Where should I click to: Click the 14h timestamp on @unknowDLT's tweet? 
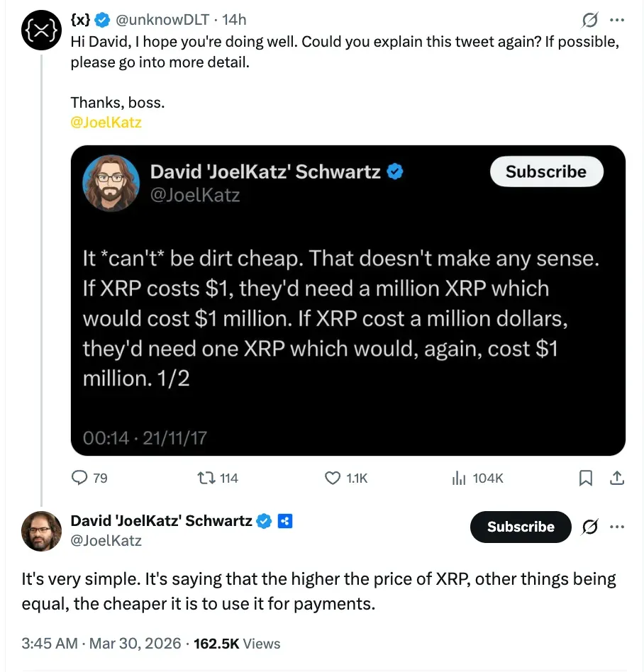pos(234,20)
